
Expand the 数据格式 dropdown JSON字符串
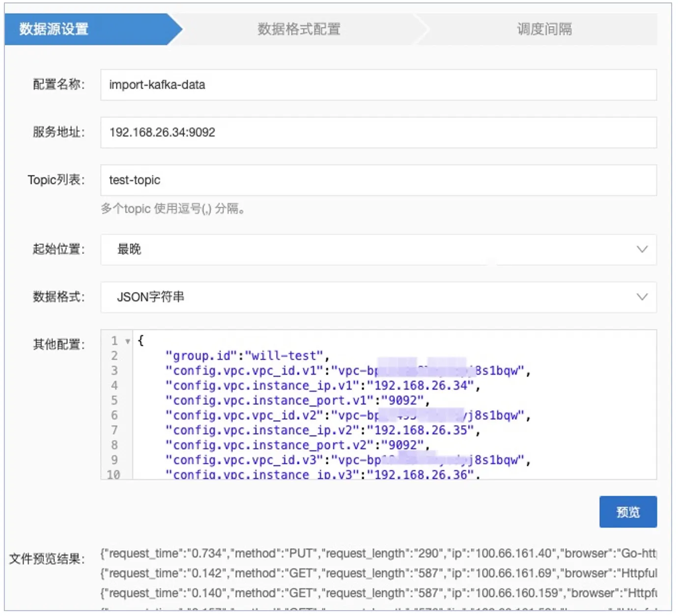[x=378, y=297]
